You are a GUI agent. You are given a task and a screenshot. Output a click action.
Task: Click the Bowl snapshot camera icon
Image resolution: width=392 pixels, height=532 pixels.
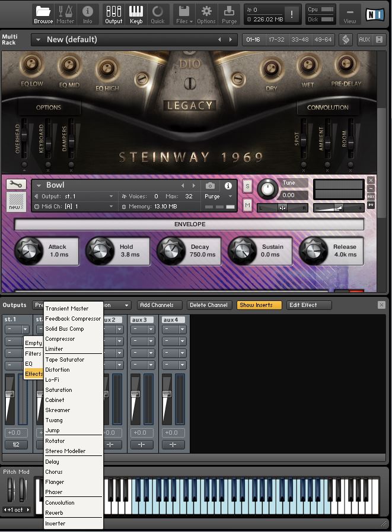coord(210,186)
